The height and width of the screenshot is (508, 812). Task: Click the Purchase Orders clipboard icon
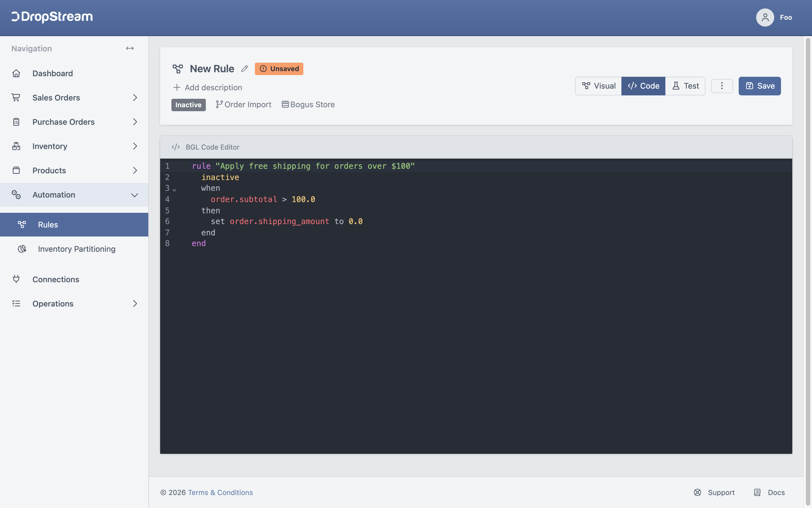click(16, 122)
